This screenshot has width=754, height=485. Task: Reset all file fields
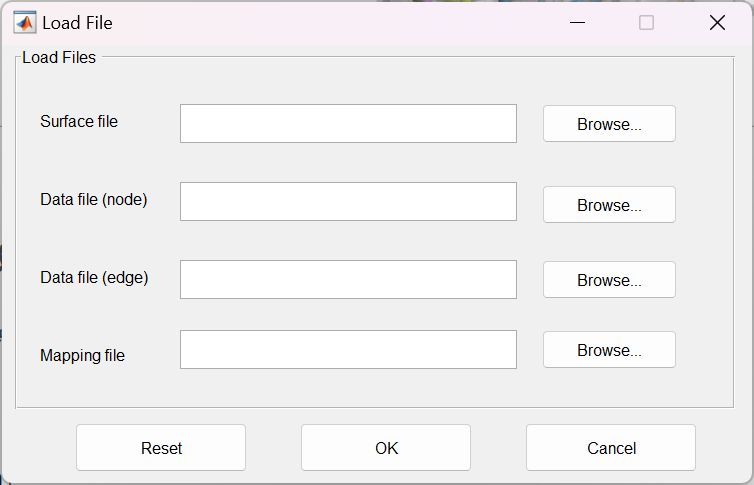pyautogui.click(x=161, y=448)
